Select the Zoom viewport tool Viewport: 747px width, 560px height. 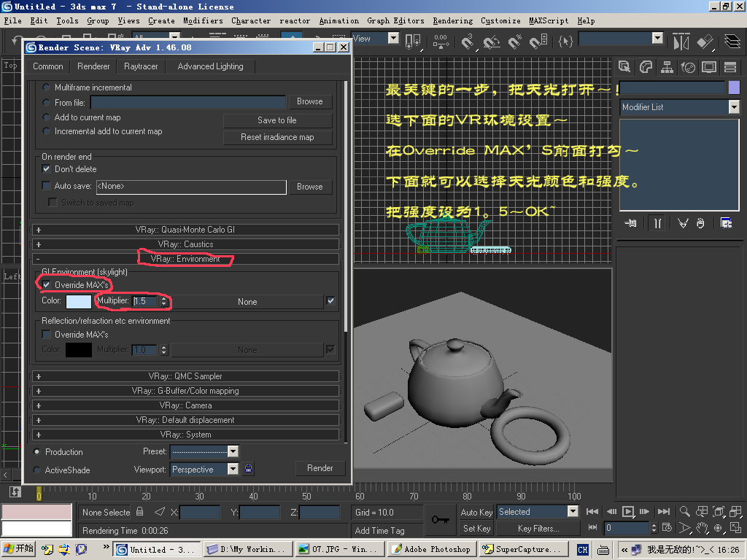[x=684, y=511]
